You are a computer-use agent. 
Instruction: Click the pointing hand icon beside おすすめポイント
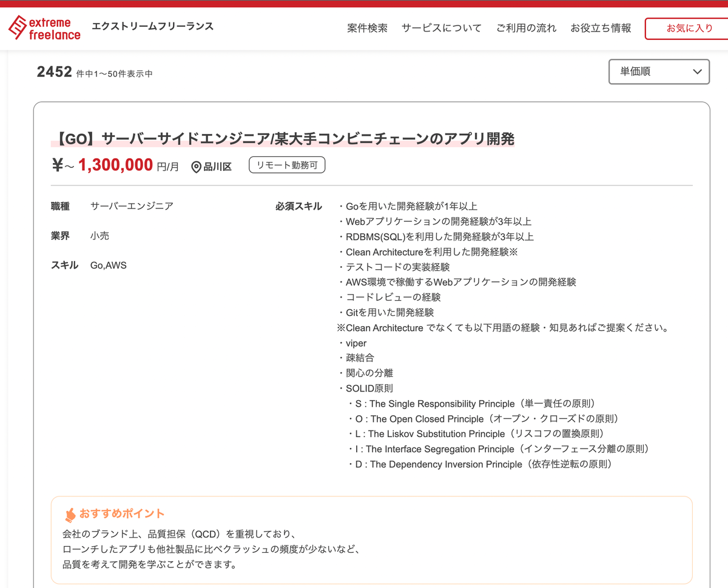tap(70, 514)
